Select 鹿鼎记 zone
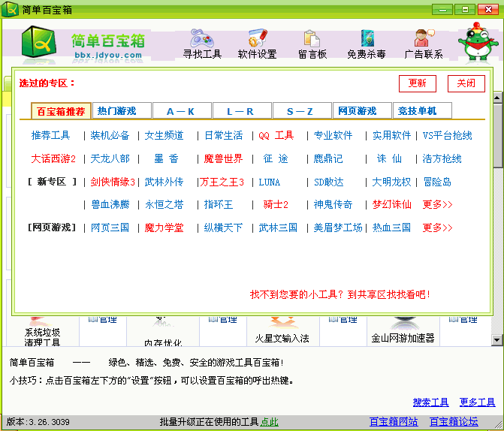 point(328,158)
